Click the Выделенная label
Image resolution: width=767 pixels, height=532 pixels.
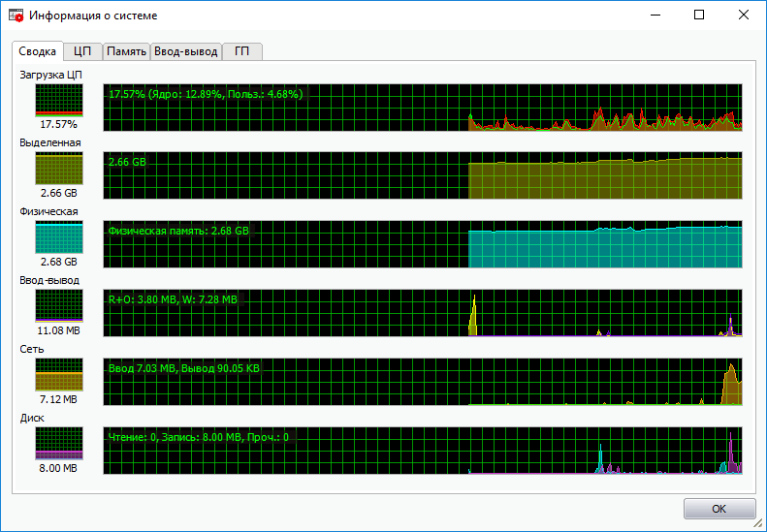tap(50, 142)
